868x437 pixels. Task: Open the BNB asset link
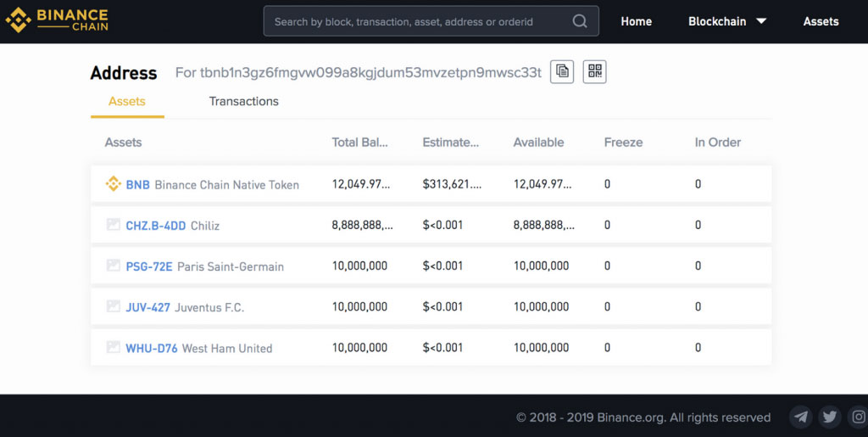coord(138,185)
